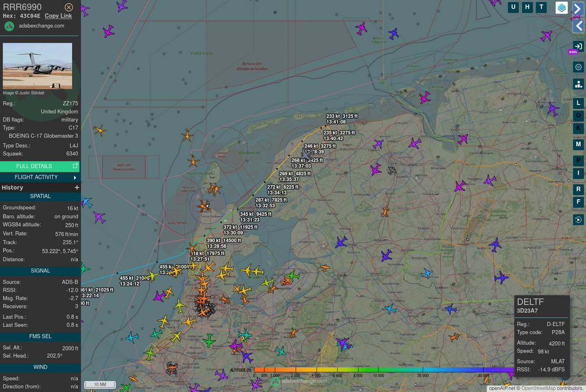Image resolution: width=586 pixels, height=392 pixels.
Task: Toggle the U option in the top toolbar
Action: point(513,7)
